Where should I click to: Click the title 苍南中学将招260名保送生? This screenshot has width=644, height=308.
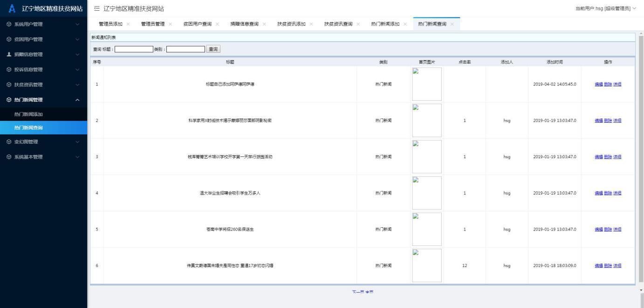pos(230,229)
